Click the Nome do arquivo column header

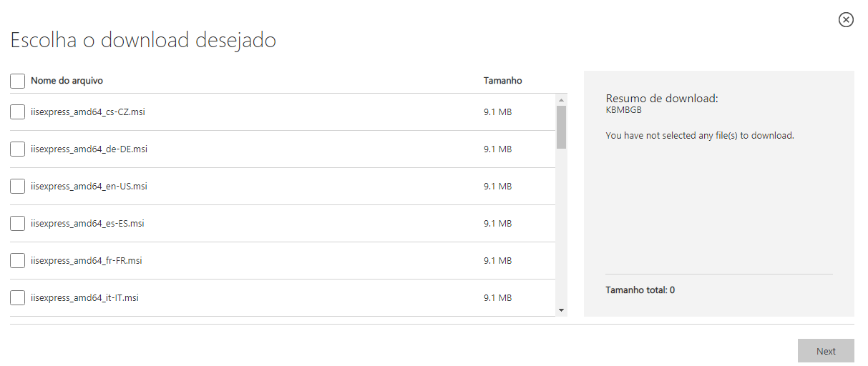click(x=67, y=81)
